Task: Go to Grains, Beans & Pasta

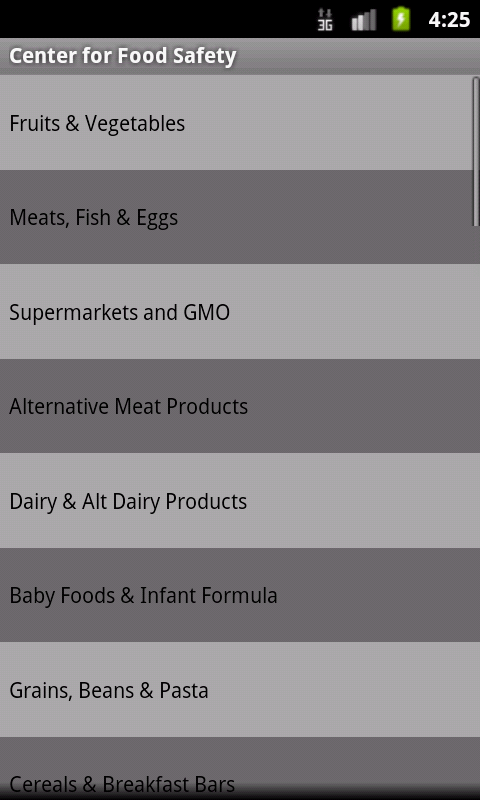Action: 240,689
